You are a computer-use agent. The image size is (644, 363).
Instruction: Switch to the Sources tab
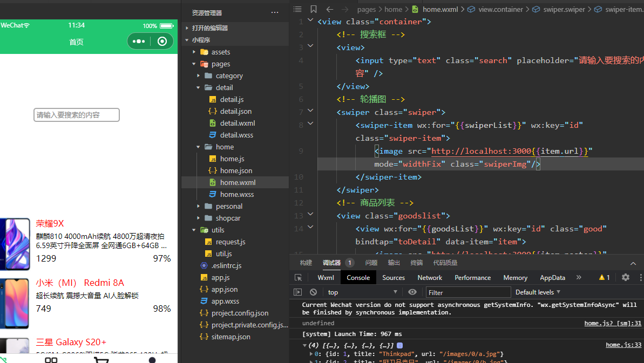394,278
